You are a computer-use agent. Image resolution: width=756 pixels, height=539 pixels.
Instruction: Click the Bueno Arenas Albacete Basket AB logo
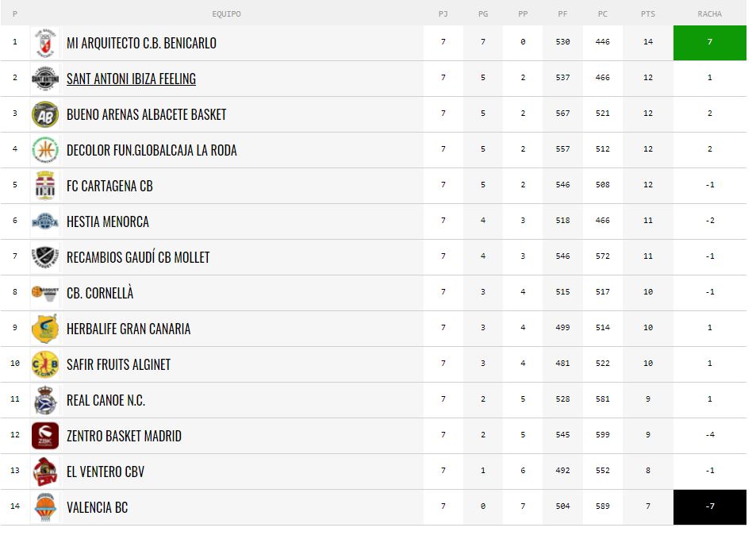[x=44, y=114]
